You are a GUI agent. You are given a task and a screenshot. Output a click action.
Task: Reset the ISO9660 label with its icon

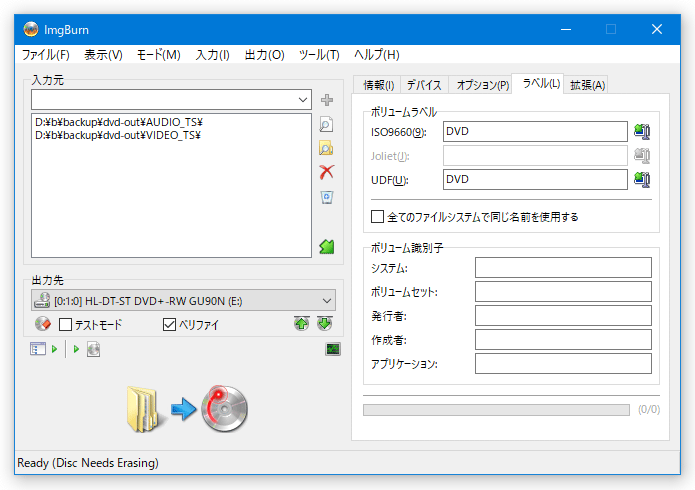642,131
